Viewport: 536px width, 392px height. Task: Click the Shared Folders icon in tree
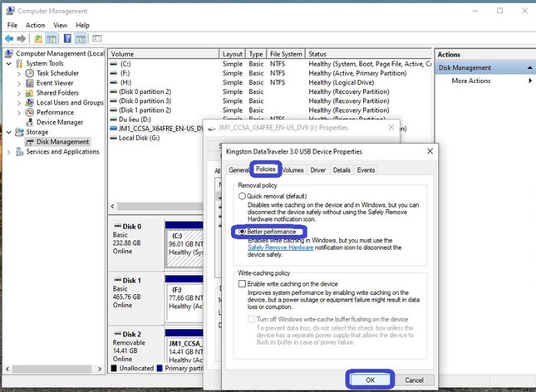pos(30,93)
